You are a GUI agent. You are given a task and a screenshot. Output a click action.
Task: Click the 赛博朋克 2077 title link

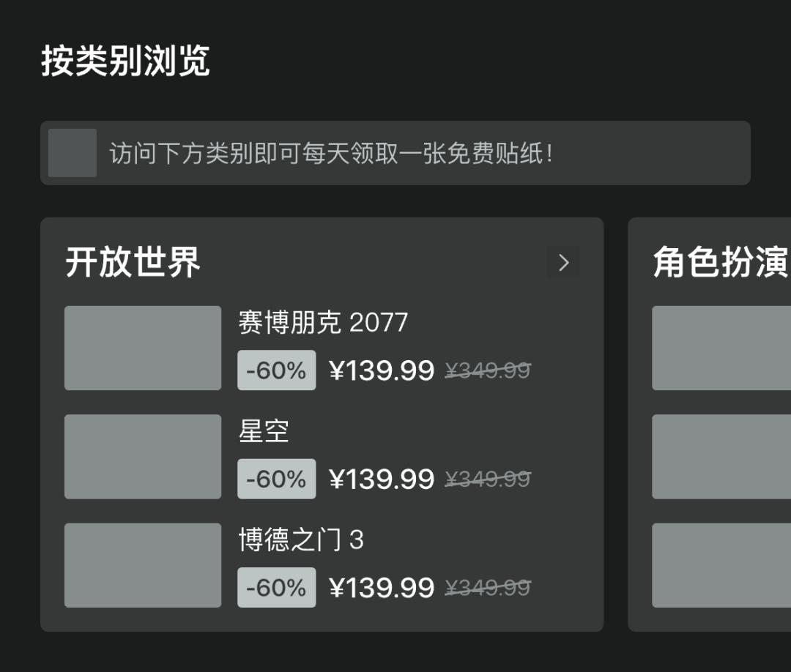(322, 322)
